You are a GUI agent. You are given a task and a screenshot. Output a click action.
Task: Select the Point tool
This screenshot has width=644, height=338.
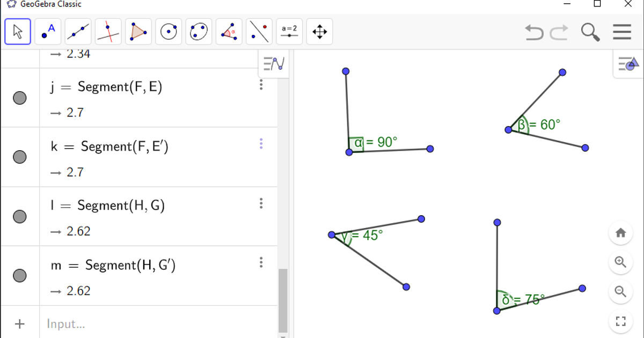[x=48, y=32]
